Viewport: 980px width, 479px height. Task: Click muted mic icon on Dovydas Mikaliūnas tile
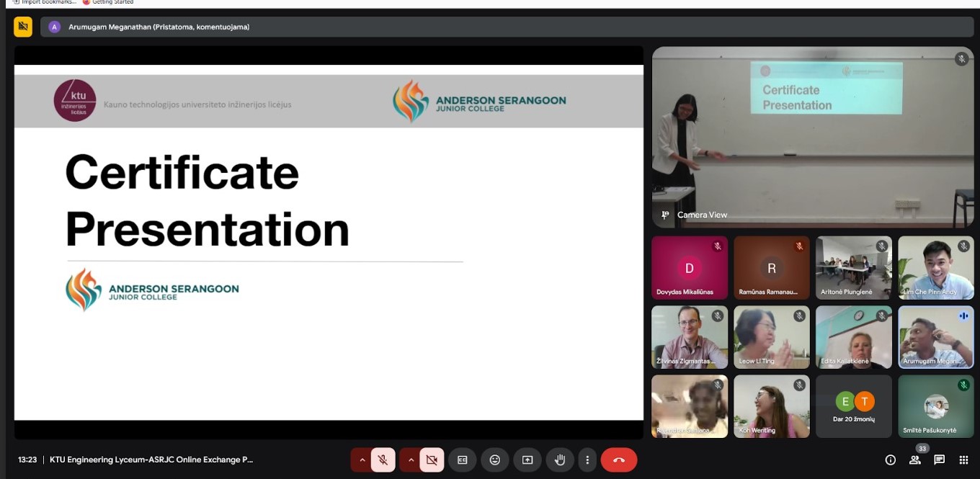(x=717, y=246)
